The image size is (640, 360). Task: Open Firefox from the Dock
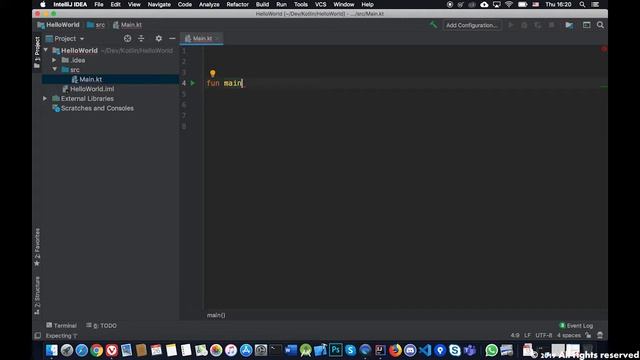pos(395,350)
